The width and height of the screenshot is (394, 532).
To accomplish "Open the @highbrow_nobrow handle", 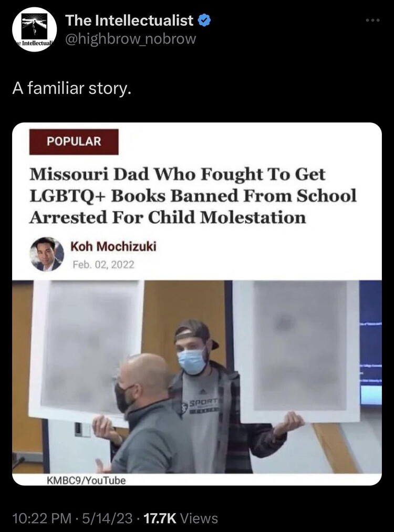I will tap(130, 39).
